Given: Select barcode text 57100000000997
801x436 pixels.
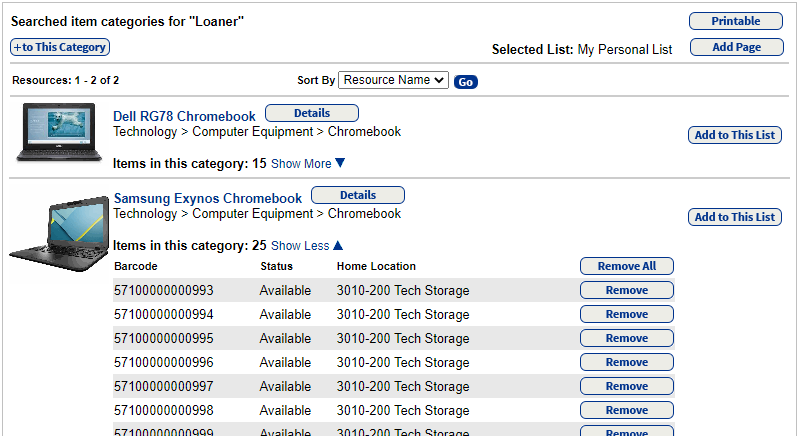Looking at the screenshot, I should click(163, 386).
